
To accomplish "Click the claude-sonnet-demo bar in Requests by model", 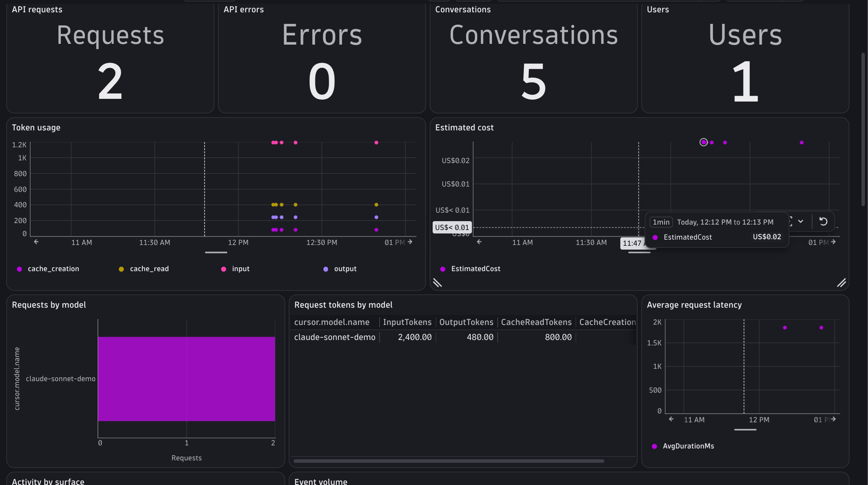I will pos(187,379).
